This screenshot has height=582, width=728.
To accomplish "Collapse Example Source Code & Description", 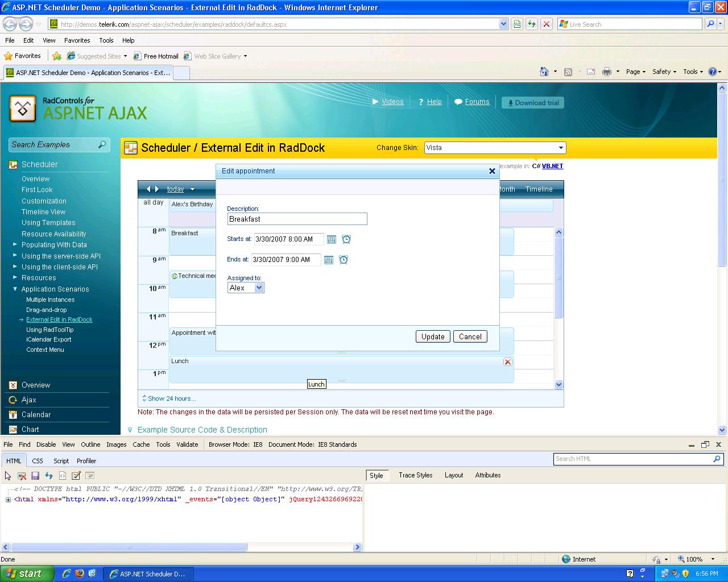I will click(x=130, y=430).
